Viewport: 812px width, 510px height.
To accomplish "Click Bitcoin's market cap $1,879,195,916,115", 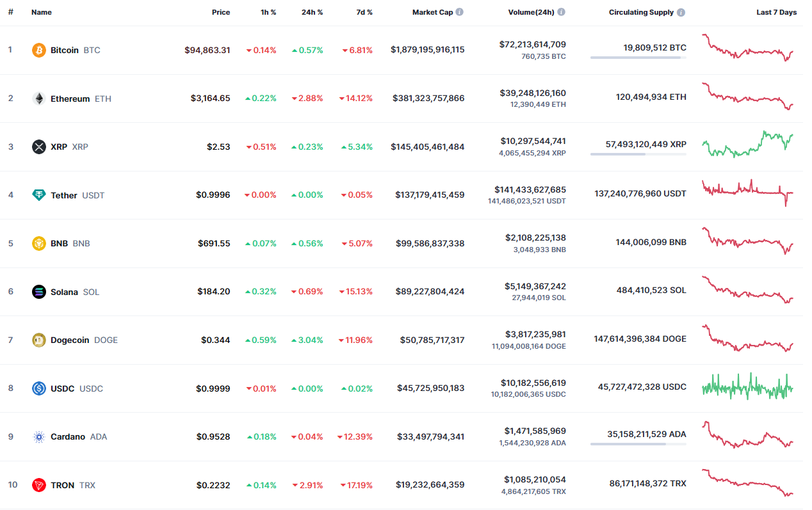I will pyautogui.click(x=428, y=50).
